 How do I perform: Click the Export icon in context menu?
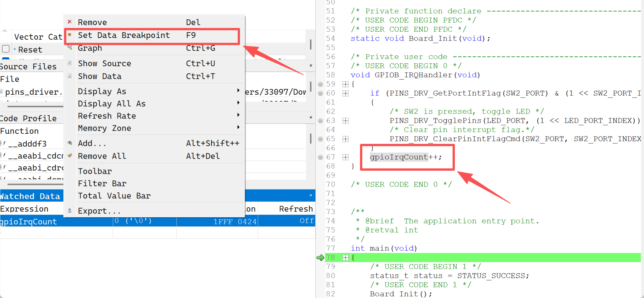point(70,211)
